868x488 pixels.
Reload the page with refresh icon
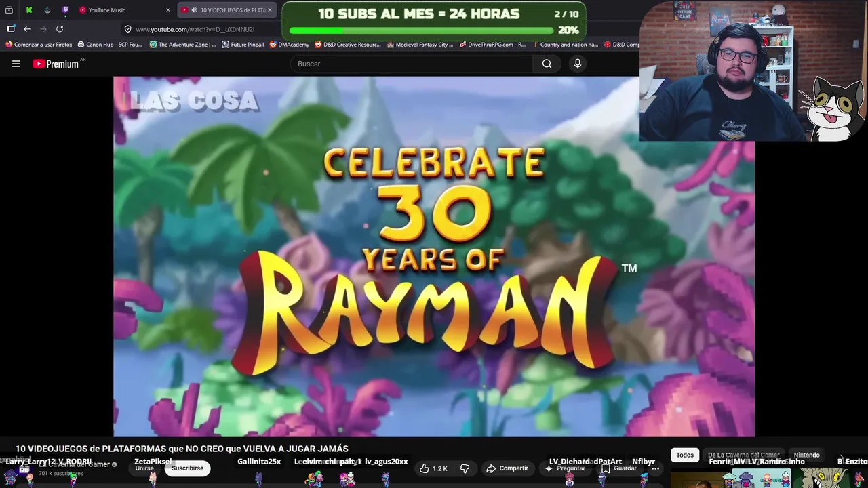pyautogui.click(x=60, y=29)
